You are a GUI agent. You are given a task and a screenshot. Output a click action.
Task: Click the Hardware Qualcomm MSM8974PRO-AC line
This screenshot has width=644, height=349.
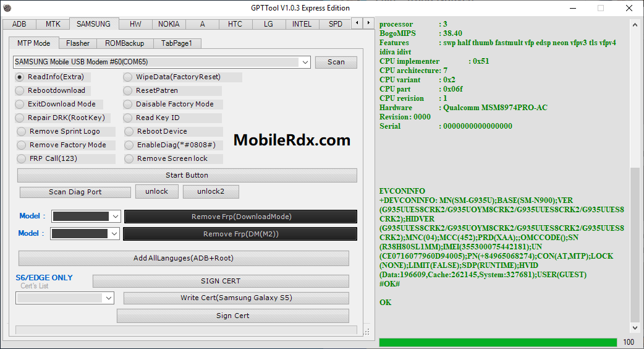pyautogui.click(x=464, y=108)
